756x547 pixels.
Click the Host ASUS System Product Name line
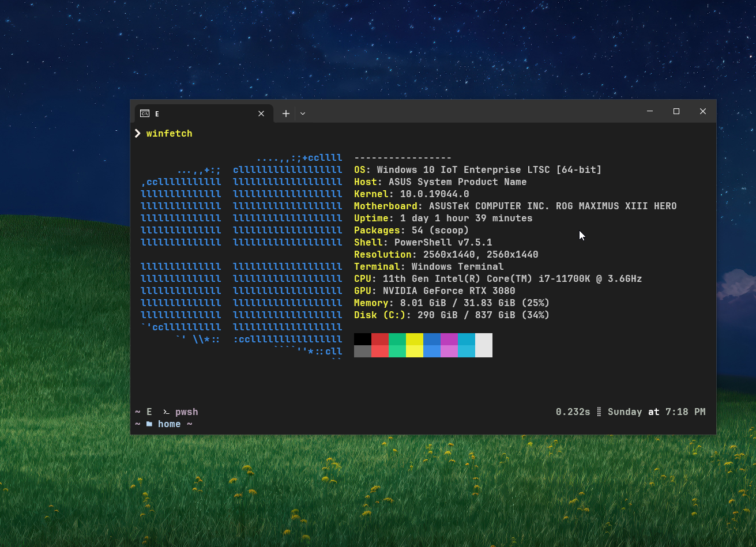tap(441, 182)
